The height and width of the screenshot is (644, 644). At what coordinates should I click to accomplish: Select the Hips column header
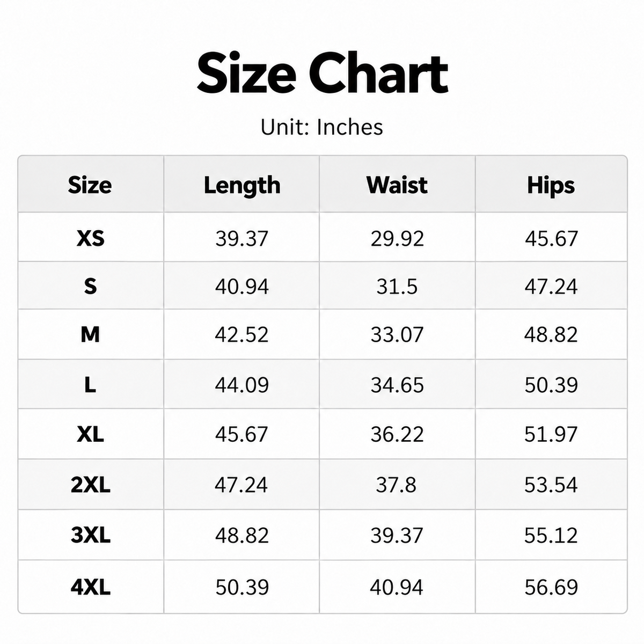[551, 186]
